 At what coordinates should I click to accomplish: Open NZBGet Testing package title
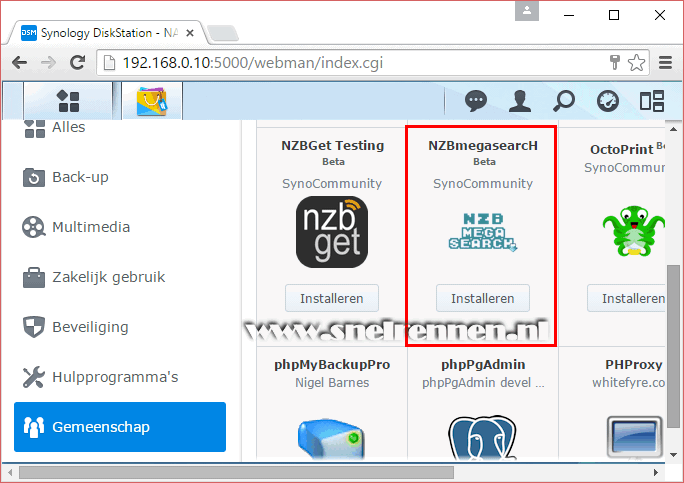(x=332, y=145)
